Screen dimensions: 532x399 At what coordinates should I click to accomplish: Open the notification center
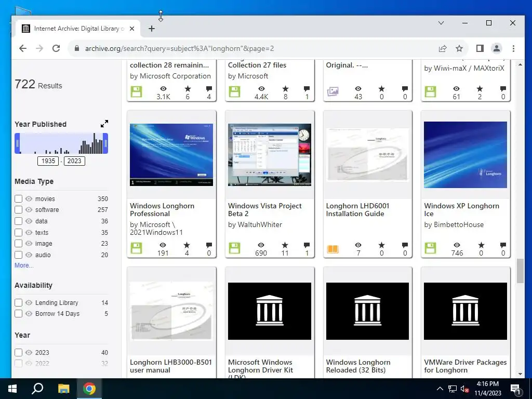coord(515,389)
